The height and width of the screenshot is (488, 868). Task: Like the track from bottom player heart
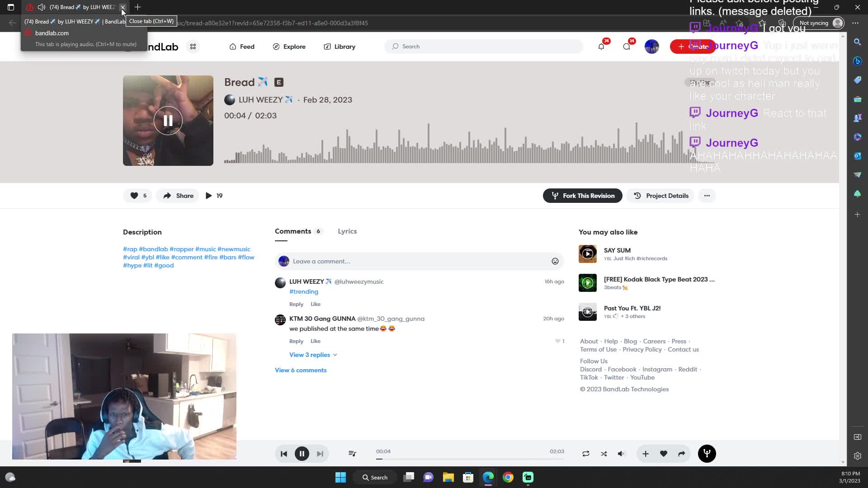pyautogui.click(x=664, y=454)
